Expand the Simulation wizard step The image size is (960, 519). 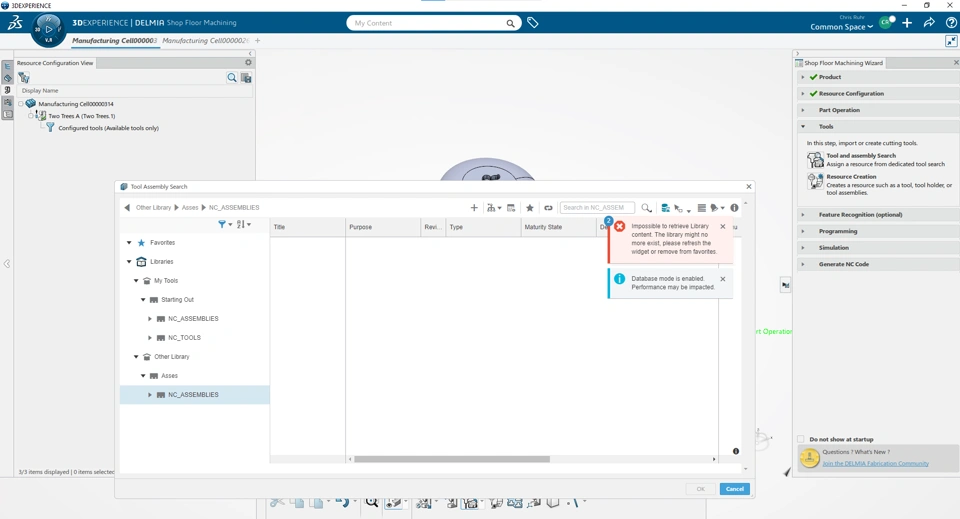coord(803,248)
